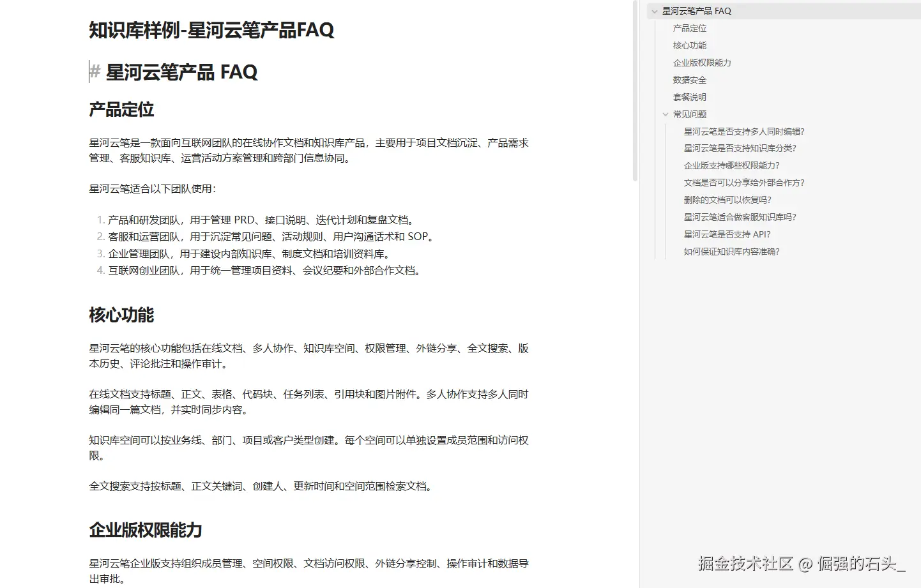Select 企业版权限能力 outline entry
Image resolution: width=921 pixels, height=588 pixels.
tap(702, 63)
